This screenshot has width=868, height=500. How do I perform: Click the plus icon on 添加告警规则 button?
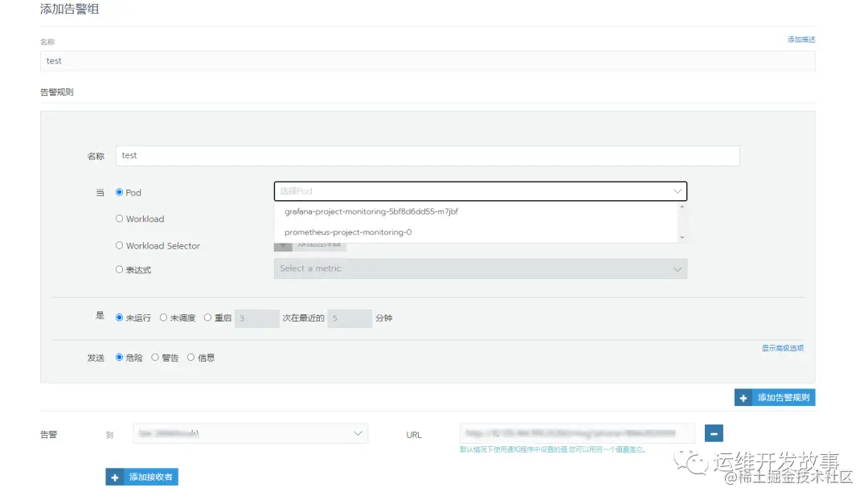pyautogui.click(x=743, y=398)
